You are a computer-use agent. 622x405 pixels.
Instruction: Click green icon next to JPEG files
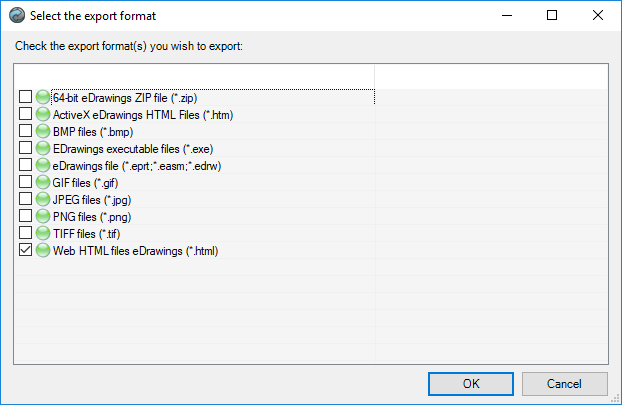43,199
